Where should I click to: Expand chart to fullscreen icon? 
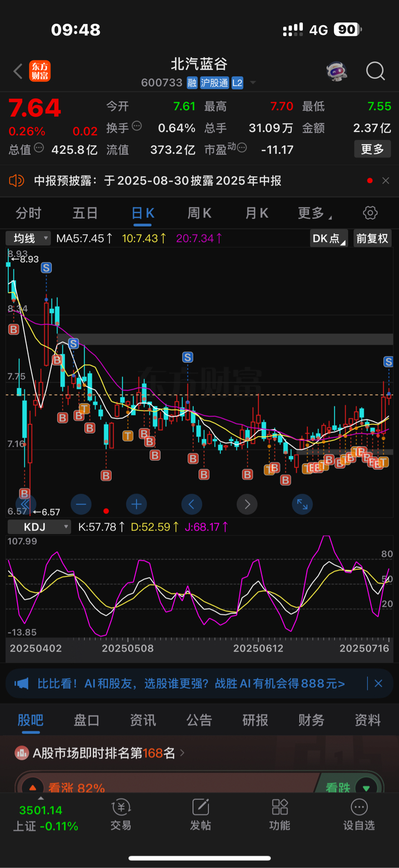coord(302,504)
